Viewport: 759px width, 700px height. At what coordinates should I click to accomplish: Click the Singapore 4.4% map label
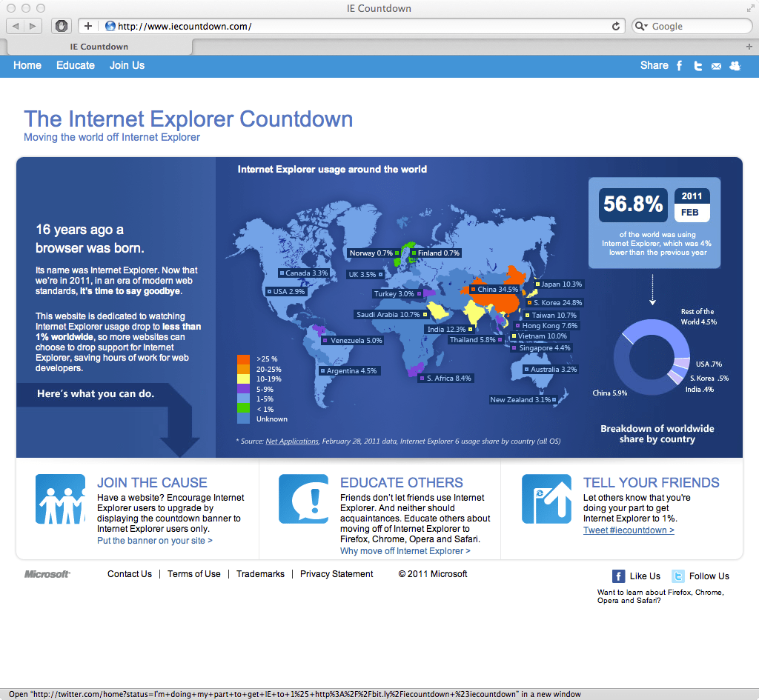pyautogui.click(x=542, y=348)
